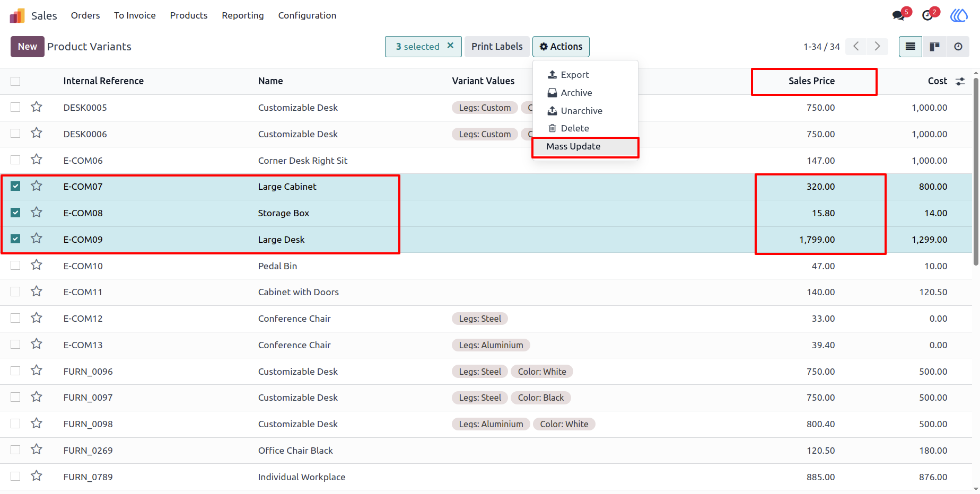
Task: Open the Sales app home icon
Action: pyautogui.click(x=17, y=16)
